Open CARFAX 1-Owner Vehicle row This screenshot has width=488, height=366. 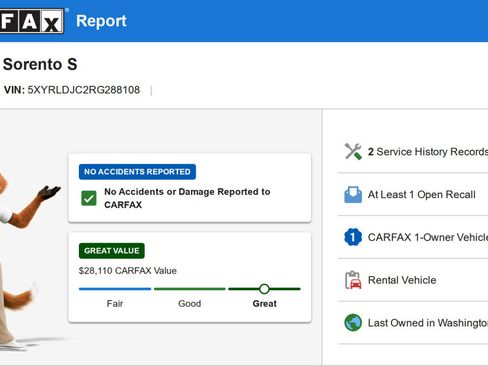pos(413,237)
